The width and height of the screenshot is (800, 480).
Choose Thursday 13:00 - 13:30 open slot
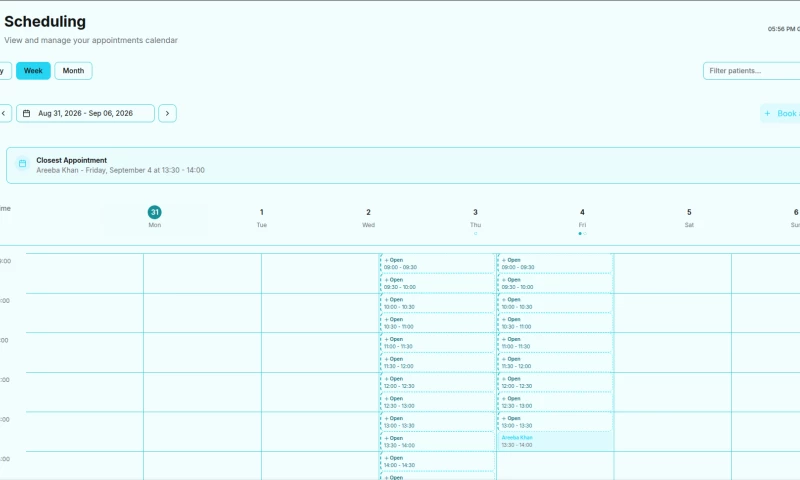coord(437,422)
